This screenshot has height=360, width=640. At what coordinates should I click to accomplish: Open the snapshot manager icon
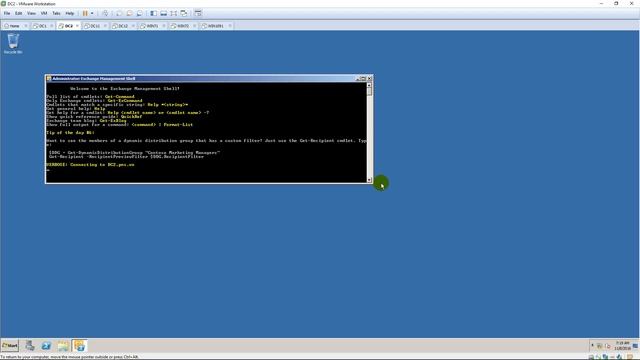[x=139, y=13]
